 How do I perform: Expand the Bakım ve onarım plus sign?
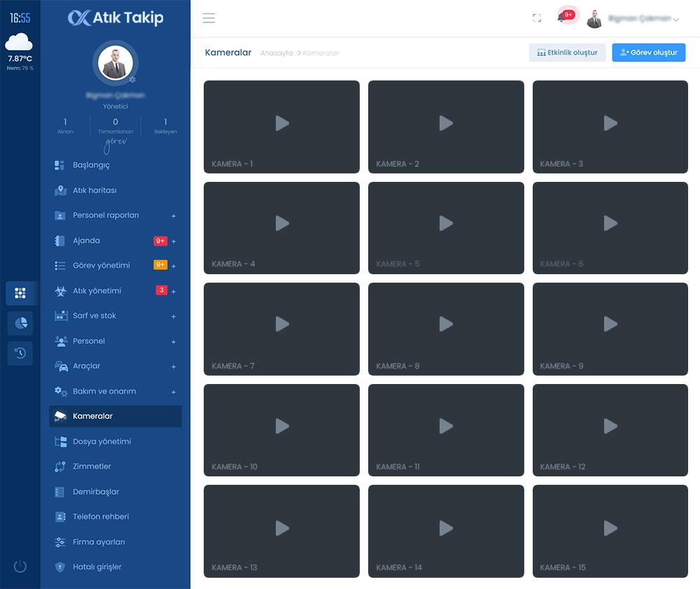pos(174,392)
